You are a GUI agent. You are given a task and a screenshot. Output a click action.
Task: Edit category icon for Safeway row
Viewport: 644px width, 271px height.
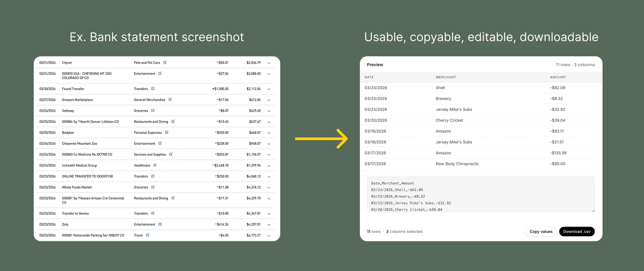click(x=153, y=110)
